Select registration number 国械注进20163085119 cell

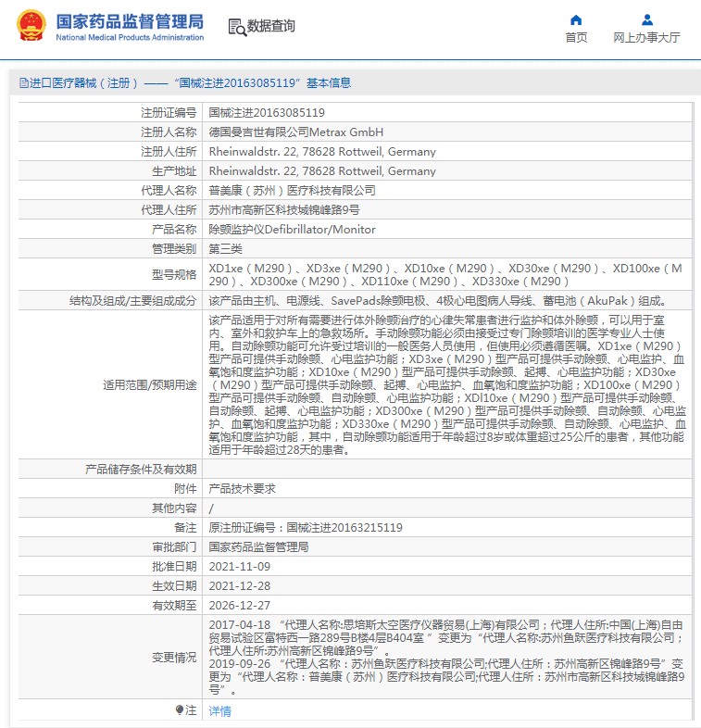267,113
